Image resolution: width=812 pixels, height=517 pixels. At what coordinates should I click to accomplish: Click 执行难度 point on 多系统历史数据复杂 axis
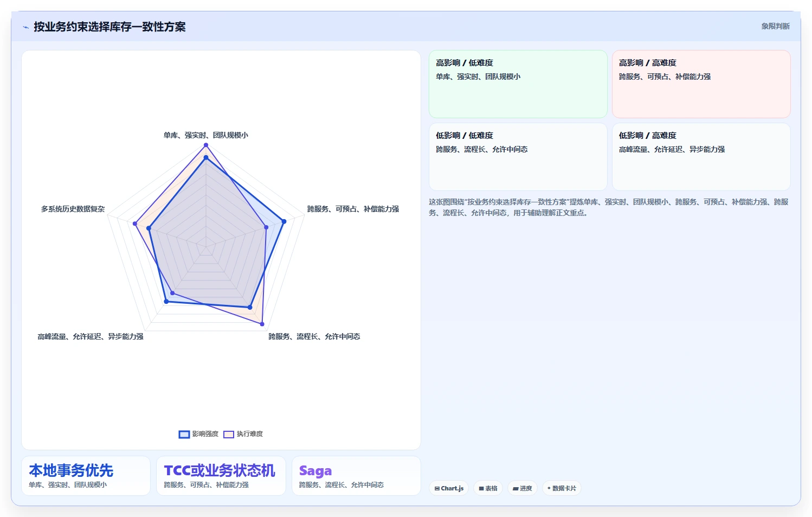pos(136,224)
